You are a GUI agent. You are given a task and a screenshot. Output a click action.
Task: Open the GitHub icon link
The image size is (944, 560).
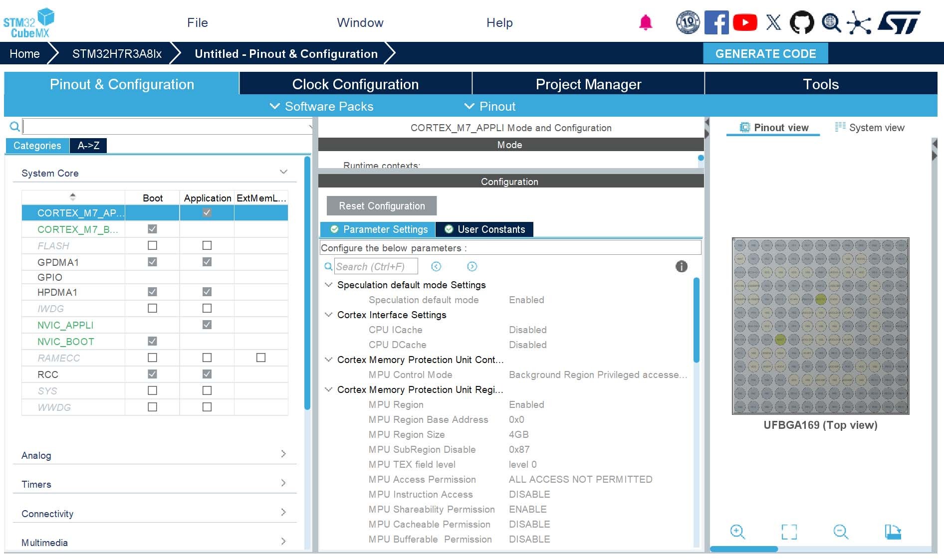tap(802, 22)
